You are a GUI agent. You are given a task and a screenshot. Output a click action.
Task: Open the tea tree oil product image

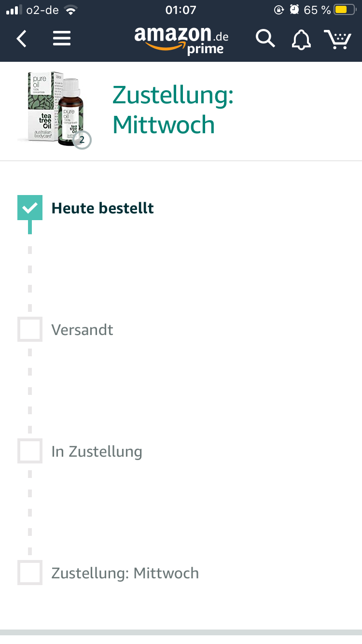(x=53, y=108)
